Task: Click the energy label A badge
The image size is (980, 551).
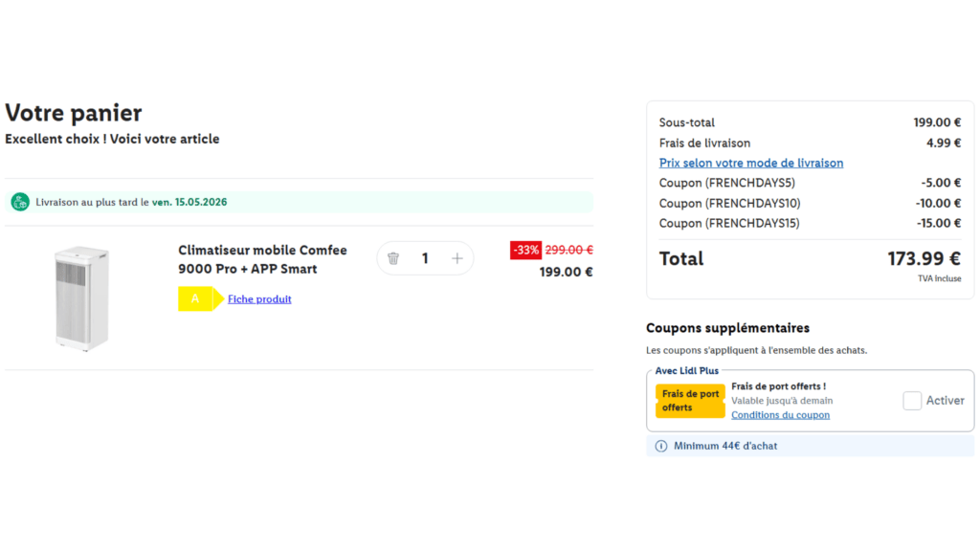Action: pos(201,298)
